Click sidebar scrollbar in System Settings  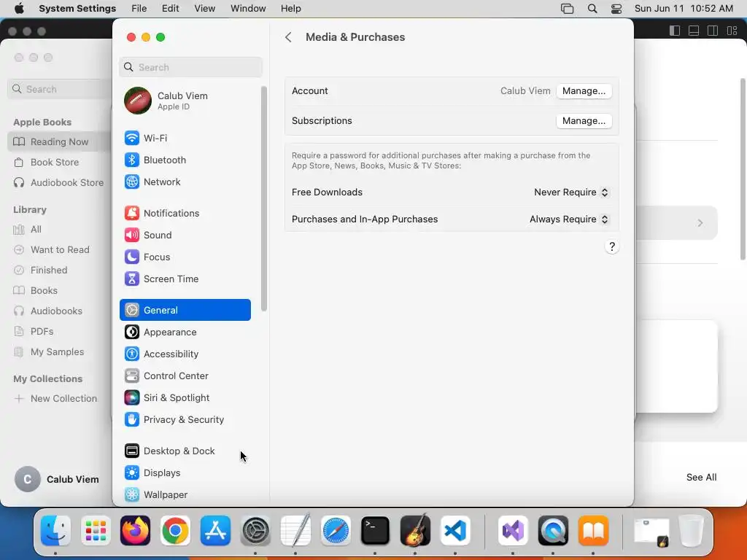(264, 199)
